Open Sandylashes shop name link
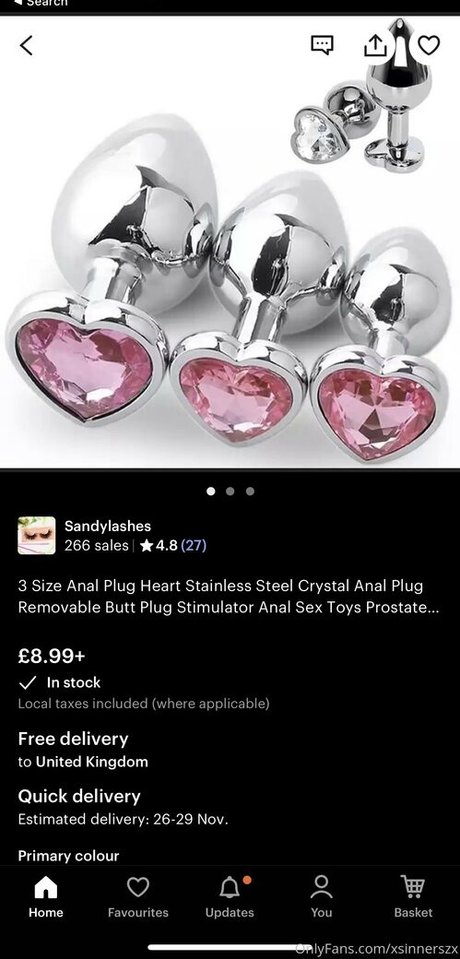 (x=108, y=525)
